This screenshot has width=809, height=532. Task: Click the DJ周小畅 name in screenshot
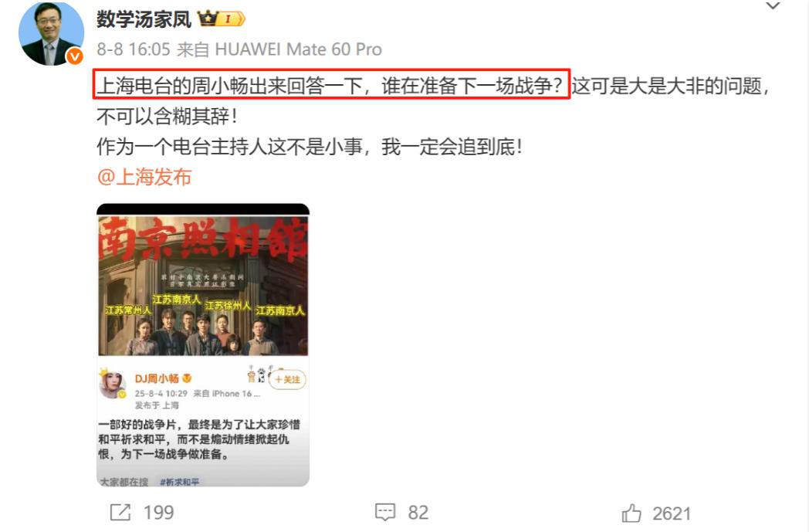[157, 378]
